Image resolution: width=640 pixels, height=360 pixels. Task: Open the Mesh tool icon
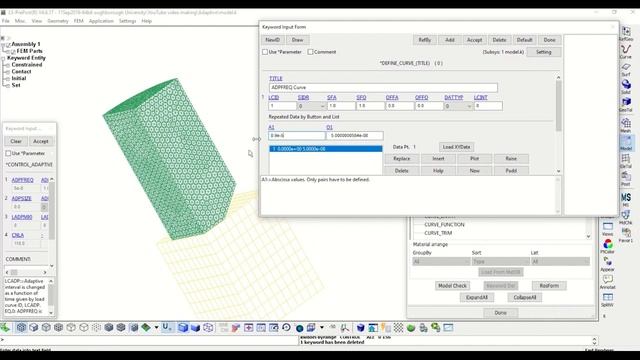tap(626, 125)
